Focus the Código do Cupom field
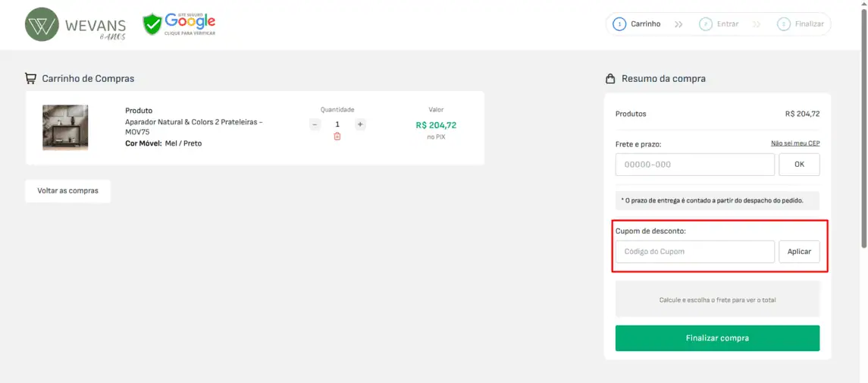Viewport: 868px width, 383px height. click(694, 251)
